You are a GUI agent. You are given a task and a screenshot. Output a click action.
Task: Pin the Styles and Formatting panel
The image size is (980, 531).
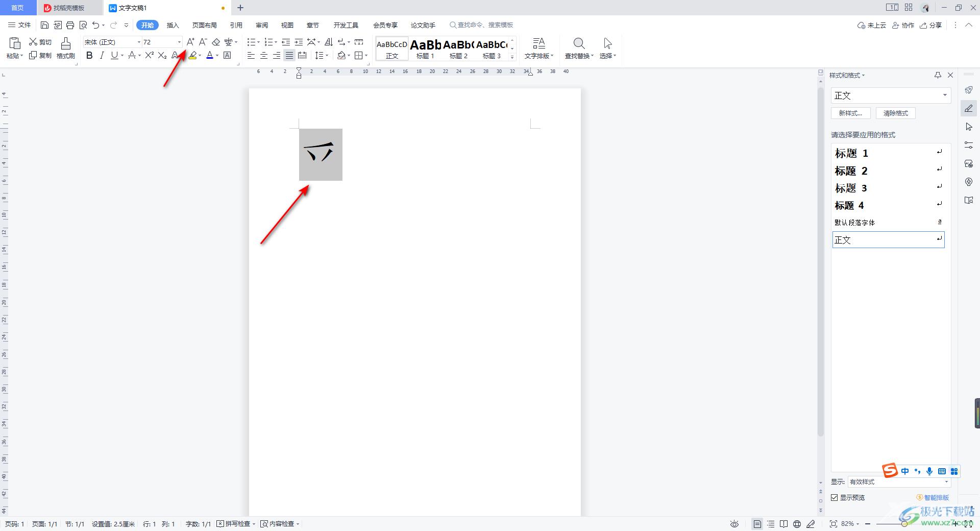click(x=938, y=75)
